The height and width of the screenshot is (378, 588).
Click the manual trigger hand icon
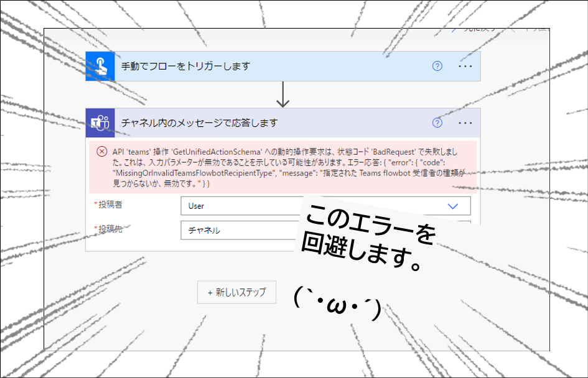pyautogui.click(x=100, y=67)
